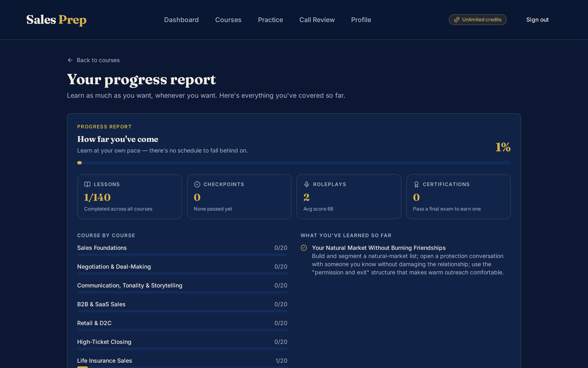Click the Sales Prep logo
Viewport: 588px width, 368px height.
pos(56,20)
